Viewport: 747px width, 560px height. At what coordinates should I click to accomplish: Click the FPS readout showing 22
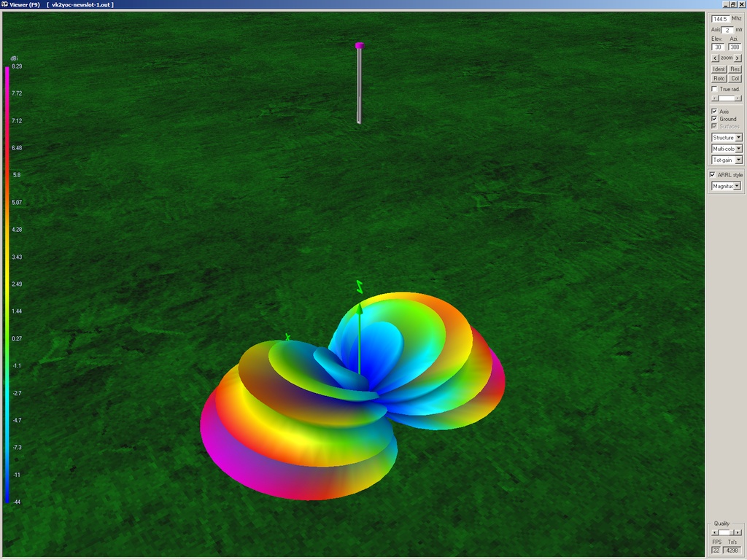tap(716, 550)
